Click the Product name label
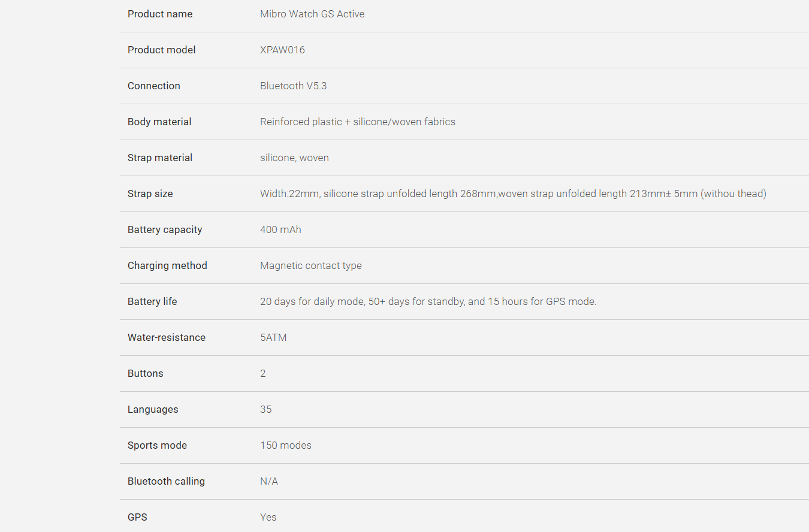This screenshot has width=809, height=532. tap(160, 14)
